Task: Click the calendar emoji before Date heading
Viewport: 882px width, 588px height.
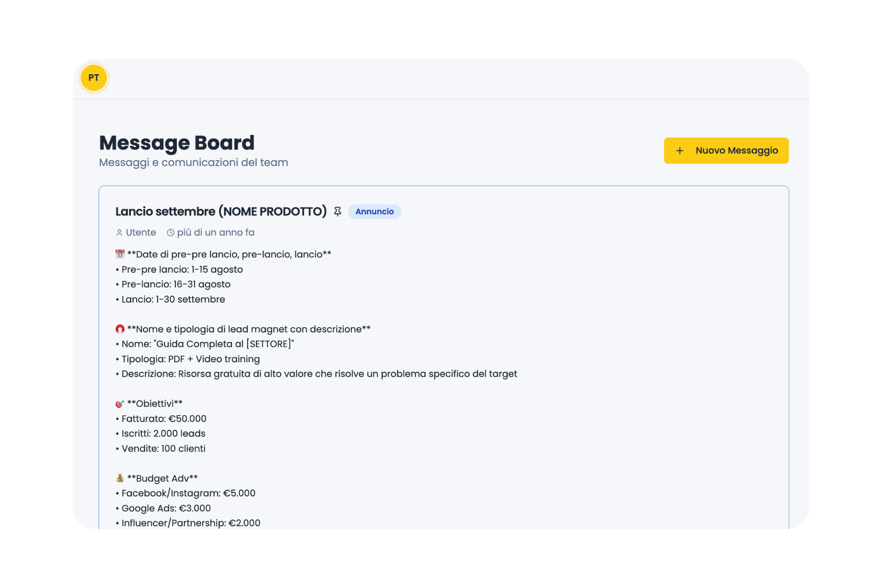Action: click(x=120, y=254)
